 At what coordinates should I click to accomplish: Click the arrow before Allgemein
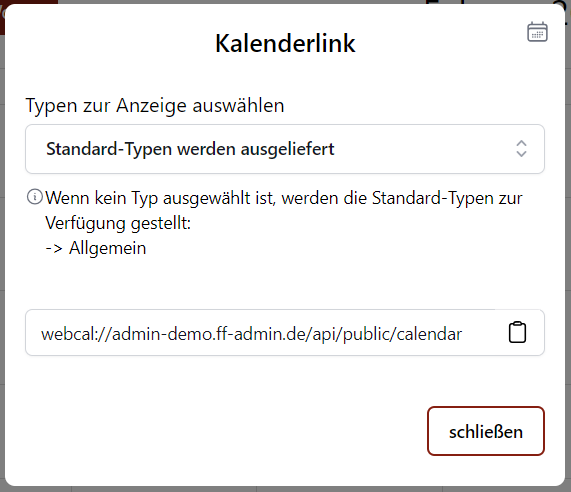click(54, 249)
